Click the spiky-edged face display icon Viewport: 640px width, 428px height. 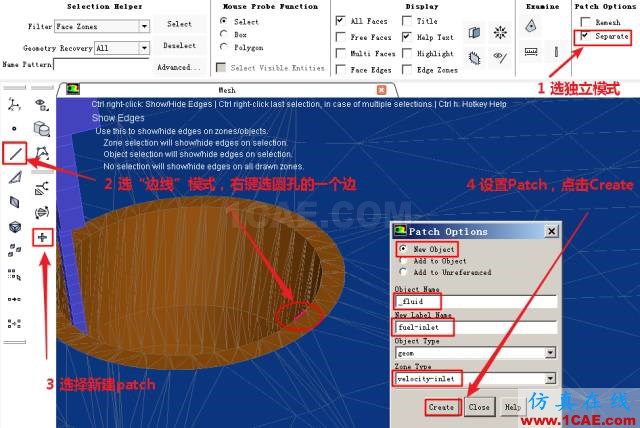coord(474,58)
